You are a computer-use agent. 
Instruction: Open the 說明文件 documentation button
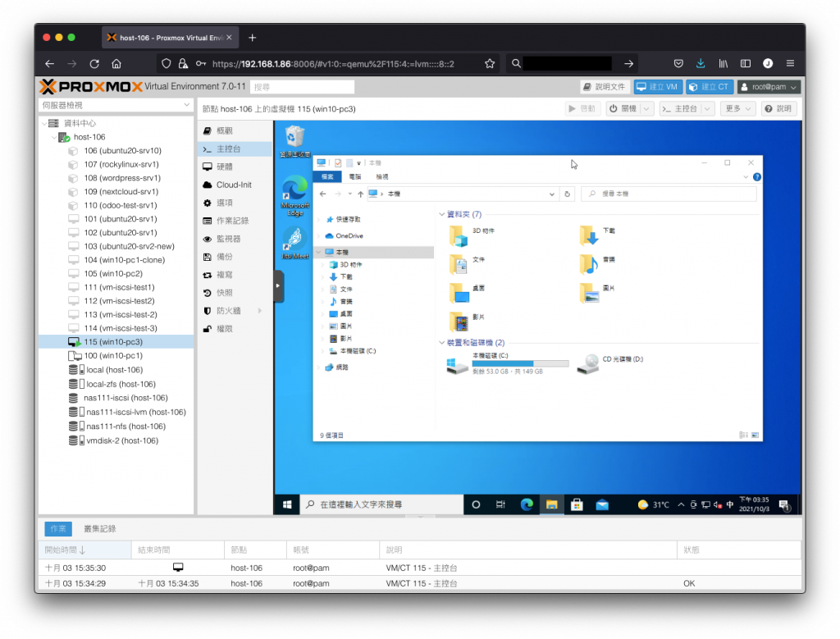(x=605, y=87)
